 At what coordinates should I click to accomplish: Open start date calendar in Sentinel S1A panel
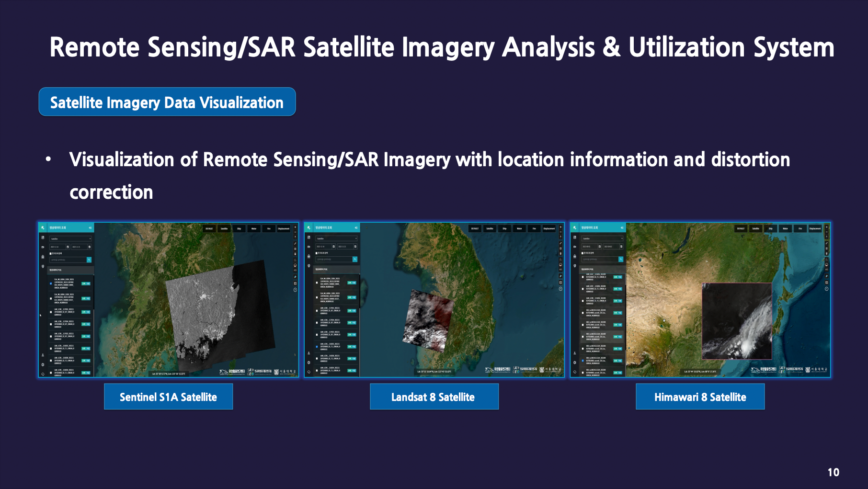click(68, 247)
